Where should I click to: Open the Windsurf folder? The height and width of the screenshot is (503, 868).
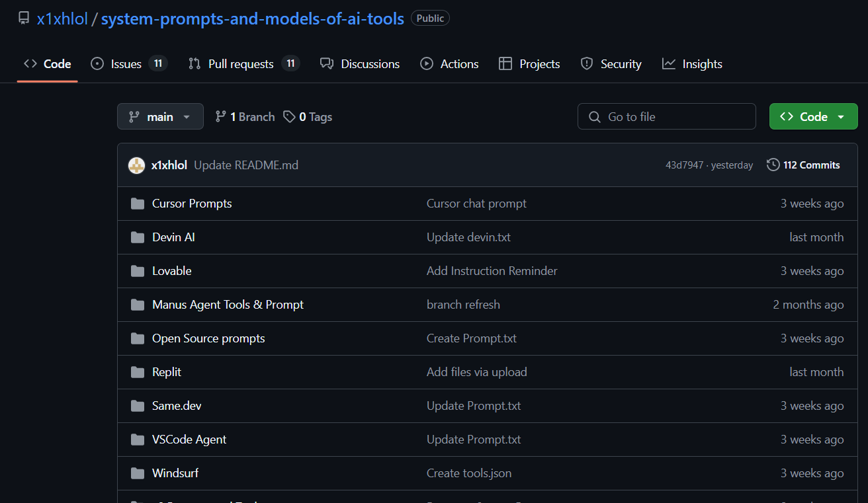click(175, 473)
